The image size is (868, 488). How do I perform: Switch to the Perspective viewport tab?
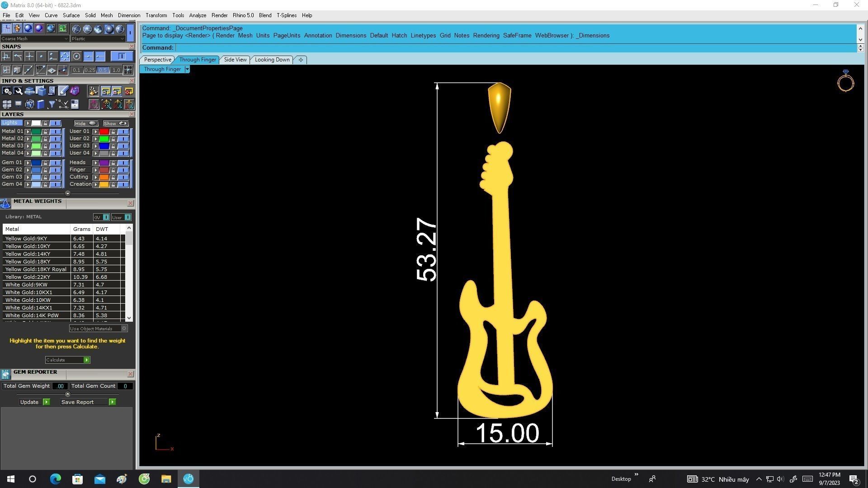[x=157, y=60]
